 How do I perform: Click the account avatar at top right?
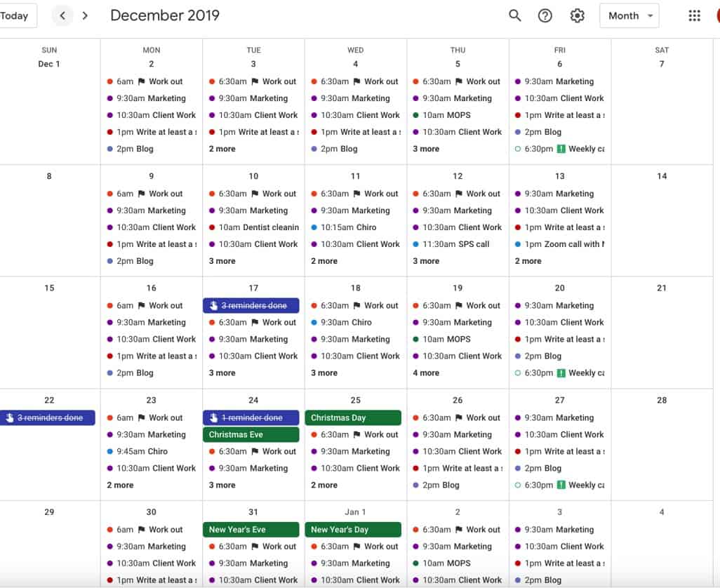coord(716,15)
